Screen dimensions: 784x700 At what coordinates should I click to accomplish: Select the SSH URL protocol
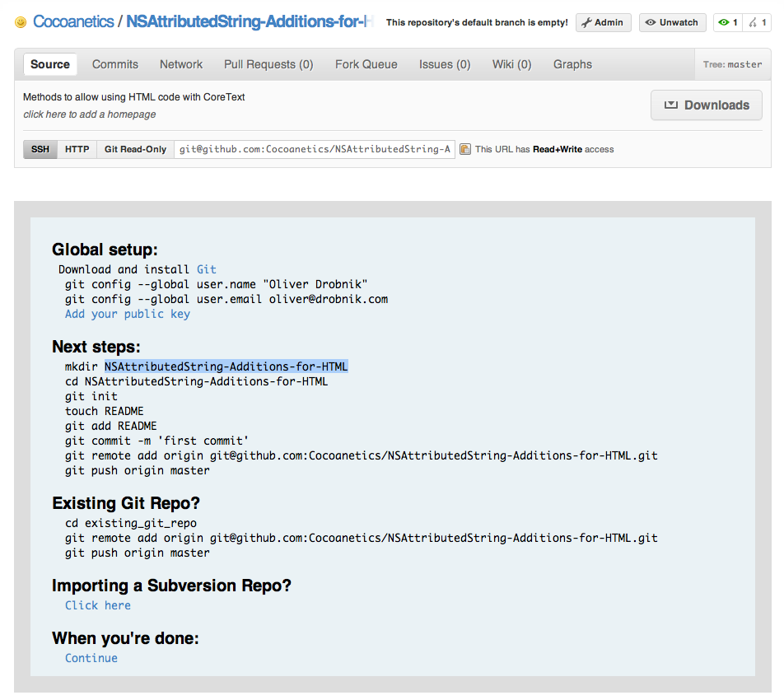40,149
